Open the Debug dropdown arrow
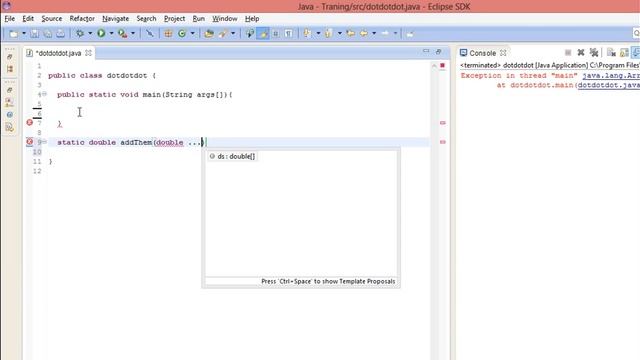The height and width of the screenshot is (360, 640). tap(90, 33)
